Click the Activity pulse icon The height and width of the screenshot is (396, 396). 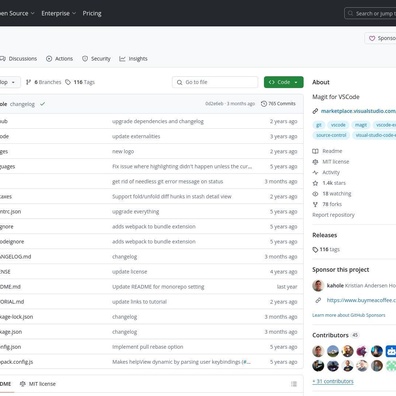(315, 172)
